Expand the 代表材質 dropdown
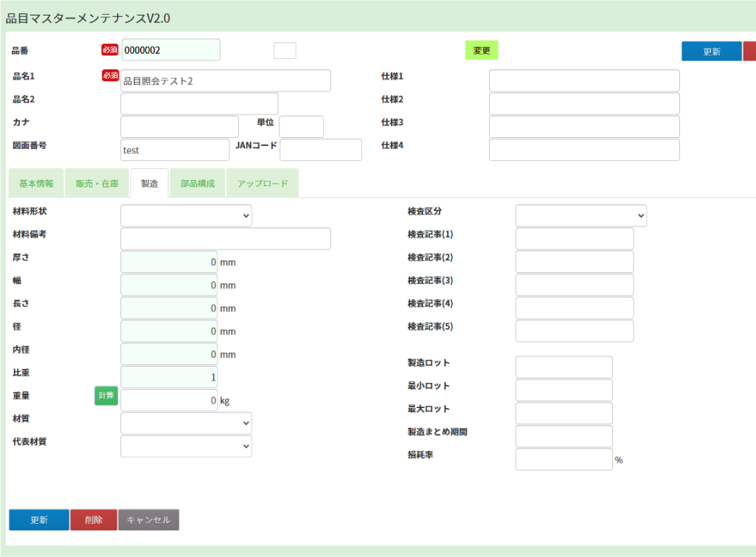756x557 pixels. (x=186, y=446)
